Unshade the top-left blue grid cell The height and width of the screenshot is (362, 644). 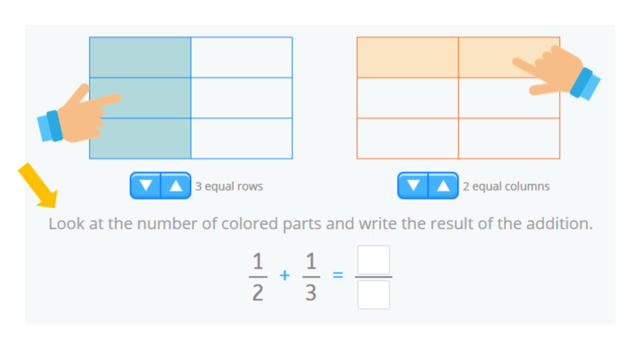140,56
